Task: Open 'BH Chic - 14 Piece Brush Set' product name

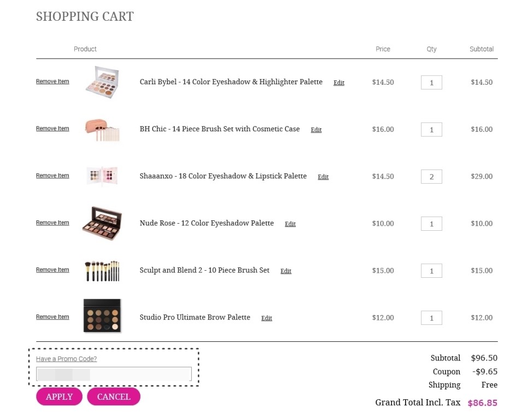Action: tap(220, 129)
